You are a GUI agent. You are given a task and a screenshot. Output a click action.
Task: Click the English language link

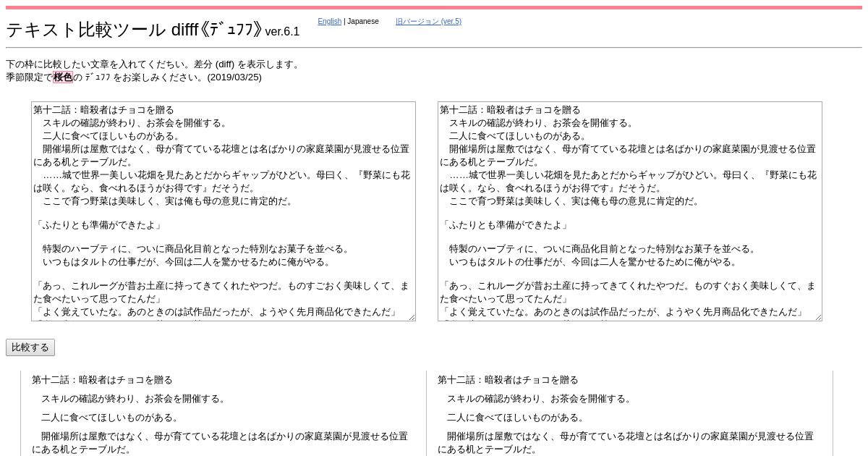tap(329, 22)
